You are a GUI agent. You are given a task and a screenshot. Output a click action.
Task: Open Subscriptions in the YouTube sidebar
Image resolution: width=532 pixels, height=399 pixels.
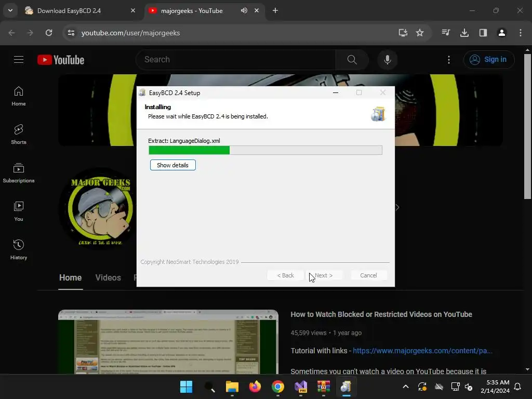(x=19, y=172)
